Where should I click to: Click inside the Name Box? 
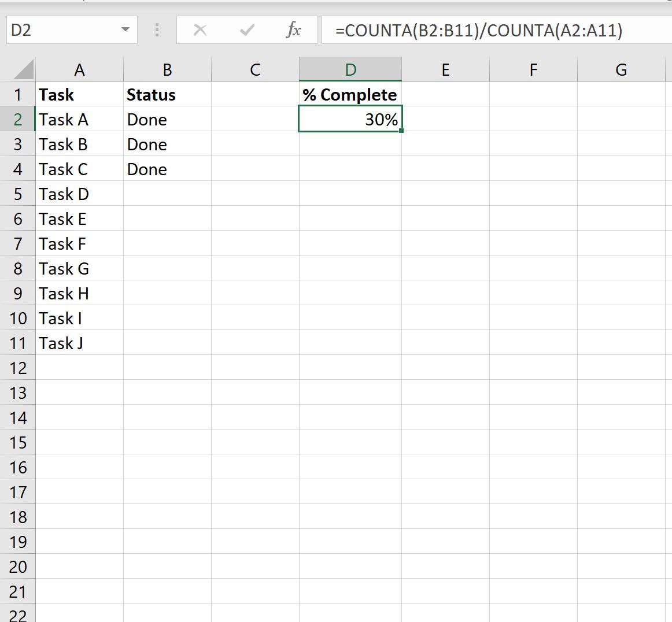point(64,30)
